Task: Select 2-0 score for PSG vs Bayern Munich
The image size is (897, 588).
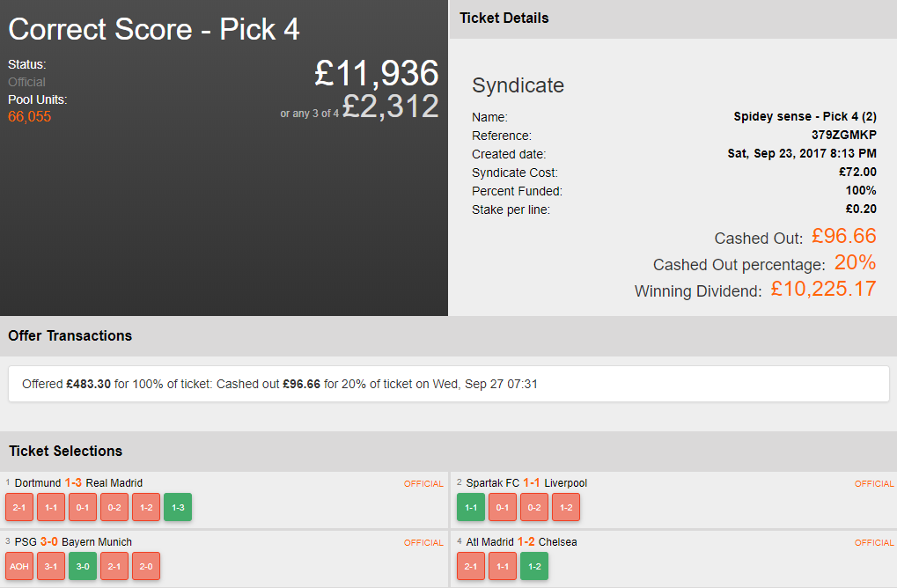Action: (146, 566)
